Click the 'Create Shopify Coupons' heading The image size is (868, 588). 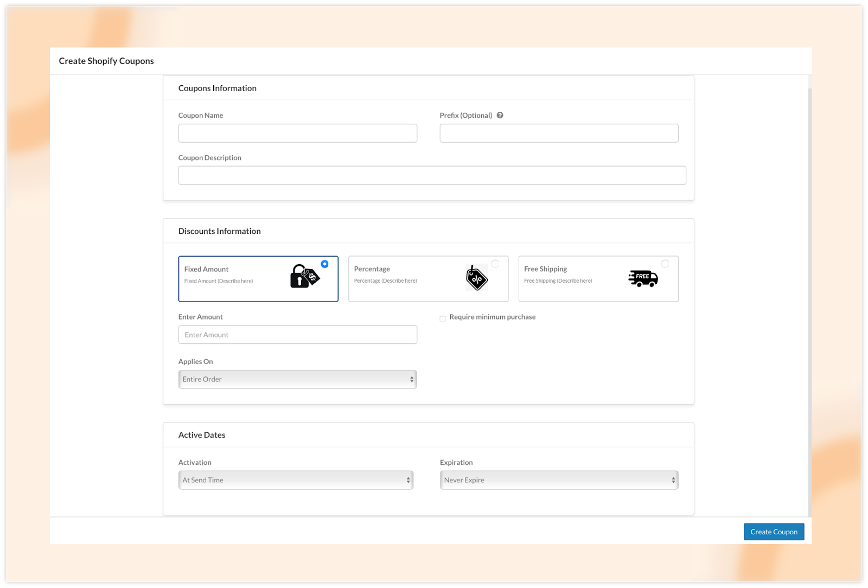(106, 61)
